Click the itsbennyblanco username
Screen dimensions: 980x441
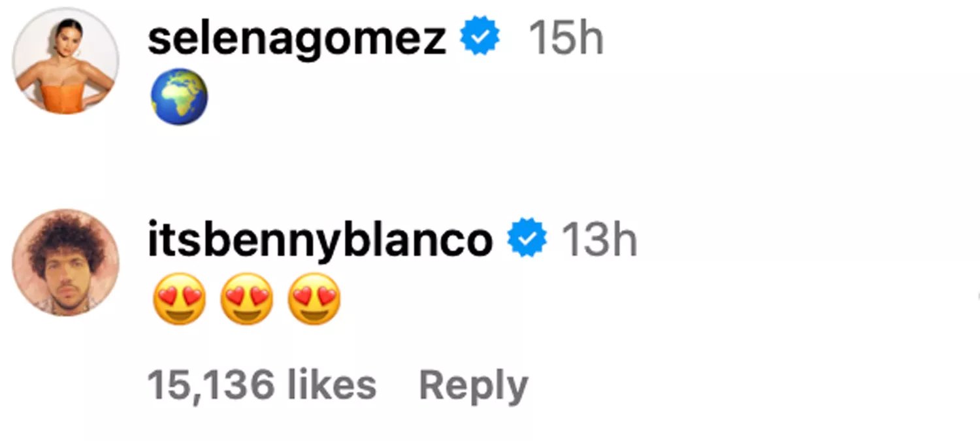click(x=320, y=241)
